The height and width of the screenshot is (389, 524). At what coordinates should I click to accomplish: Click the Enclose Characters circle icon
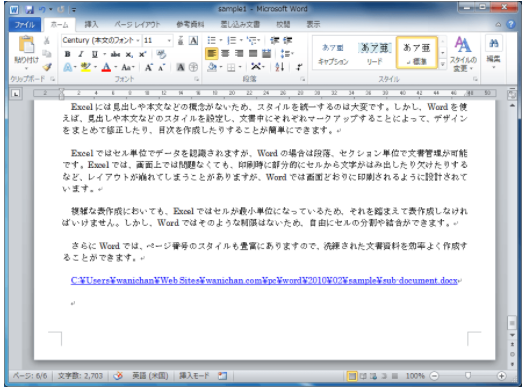pos(193,68)
